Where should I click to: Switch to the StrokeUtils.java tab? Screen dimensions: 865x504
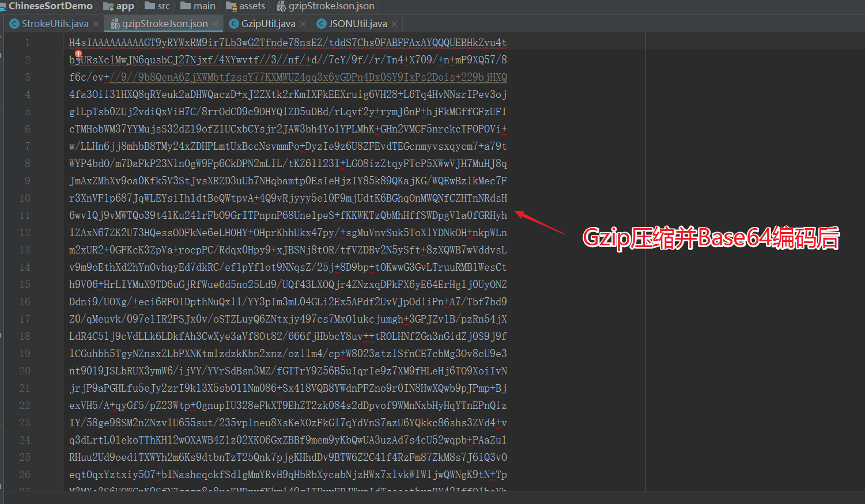coord(55,24)
